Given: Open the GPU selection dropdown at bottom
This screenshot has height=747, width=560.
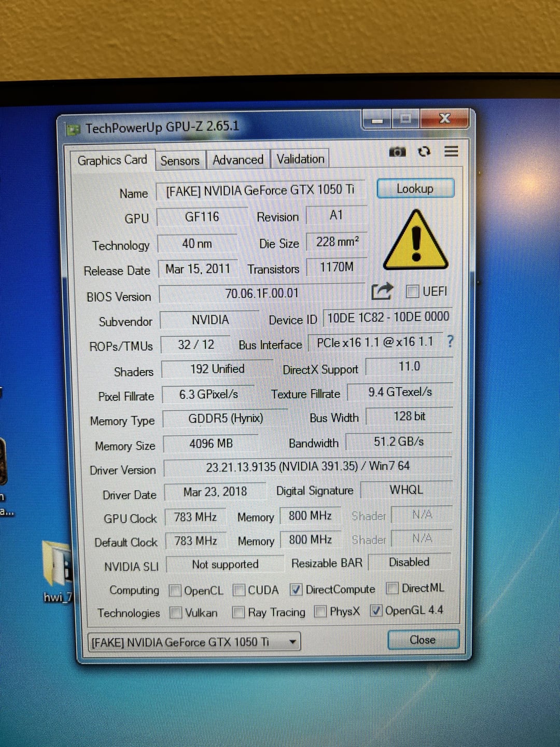Looking at the screenshot, I should [x=194, y=642].
